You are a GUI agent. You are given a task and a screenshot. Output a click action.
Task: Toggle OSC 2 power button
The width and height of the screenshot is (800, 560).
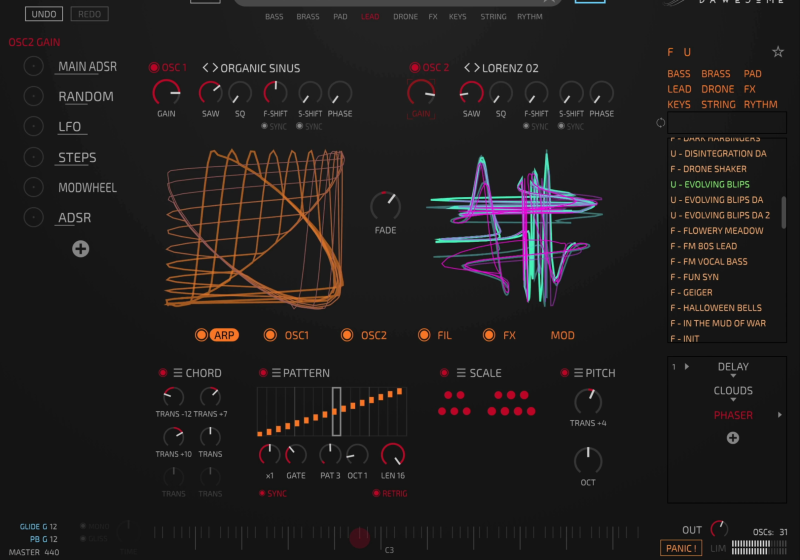point(414,67)
